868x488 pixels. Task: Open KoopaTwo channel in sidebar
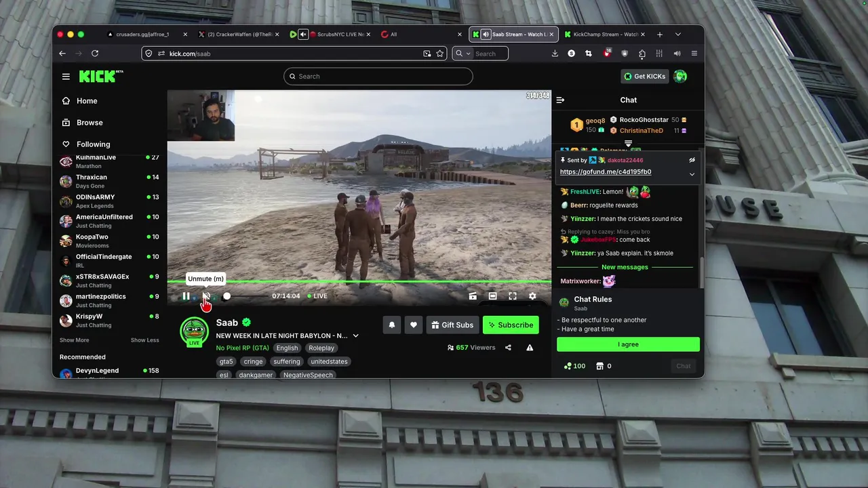[x=109, y=241]
